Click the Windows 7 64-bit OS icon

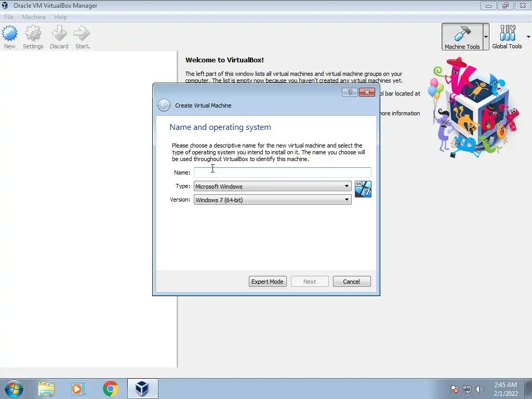pos(363,189)
